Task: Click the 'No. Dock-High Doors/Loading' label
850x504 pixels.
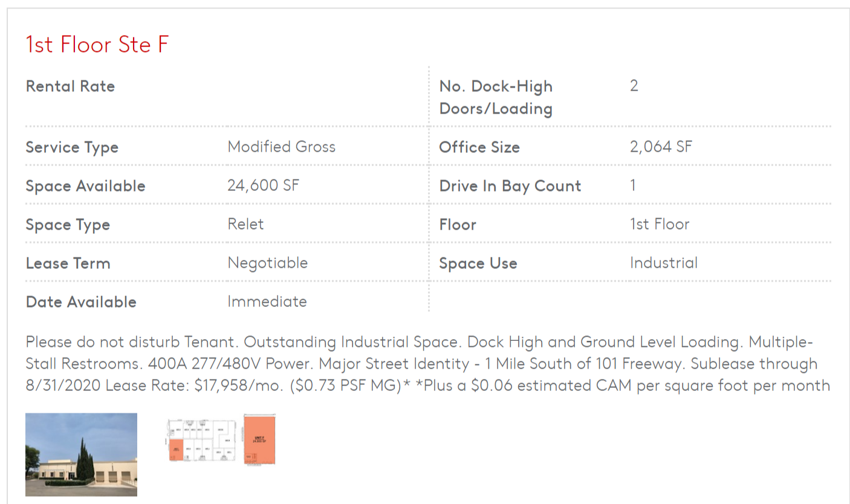Action: click(x=496, y=97)
